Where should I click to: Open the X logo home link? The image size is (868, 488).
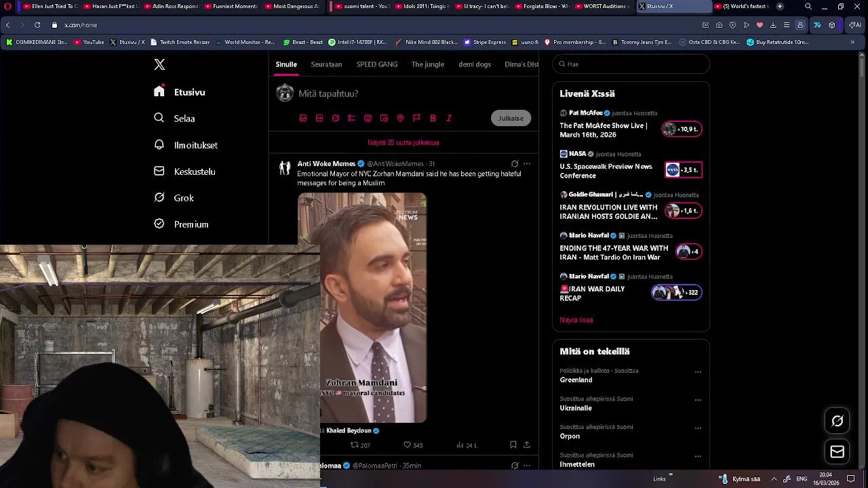click(159, 64)
